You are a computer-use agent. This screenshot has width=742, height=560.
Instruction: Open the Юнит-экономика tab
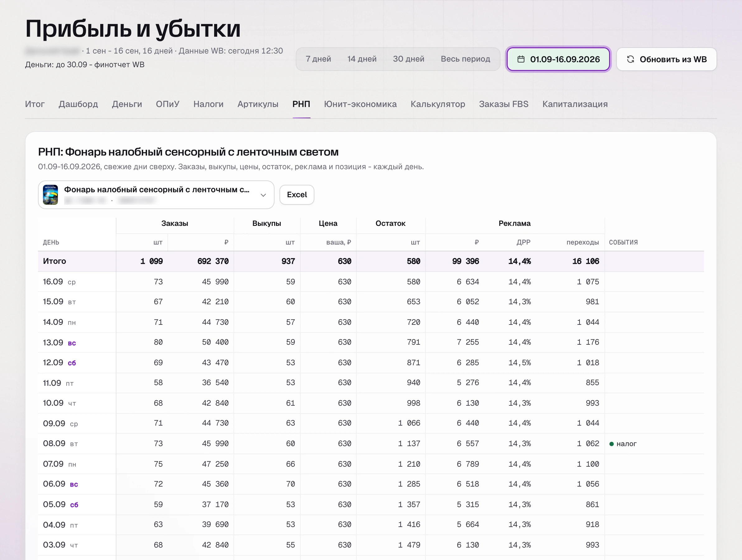pyautogui.click(x=360, y=104)
